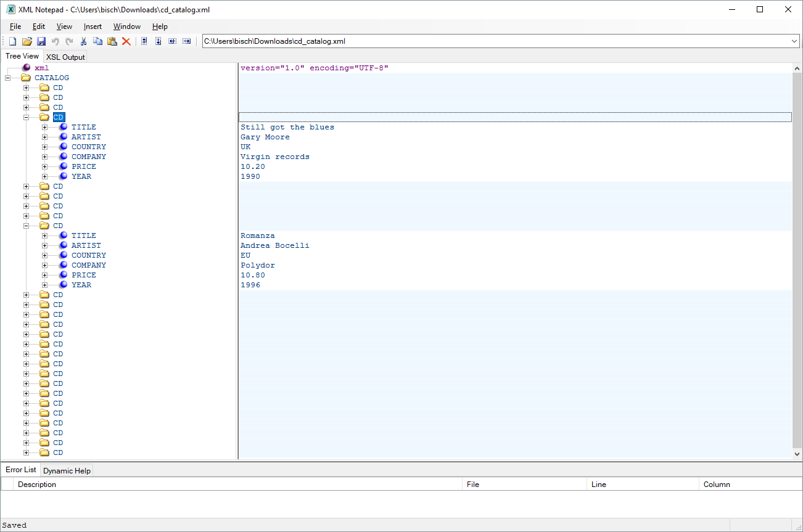Open the View menu
803x532 pixels.
pyautogui.click(x=64, y=27)
